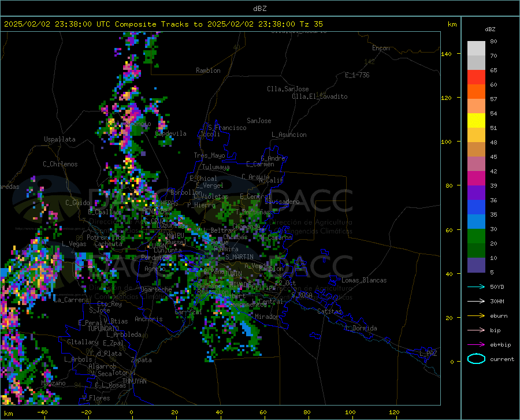520x420 pixels.
Task: Select the light blue 30-35 dBZ swatch
Action: 476,222
